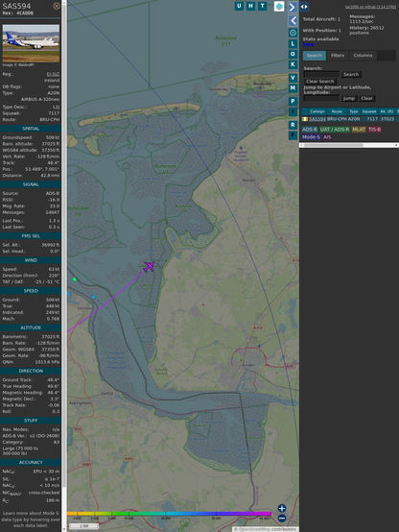Click the altitude color scale bar
Image resolution: width=399 pixels, height=532 pixels.
[169, 514]
